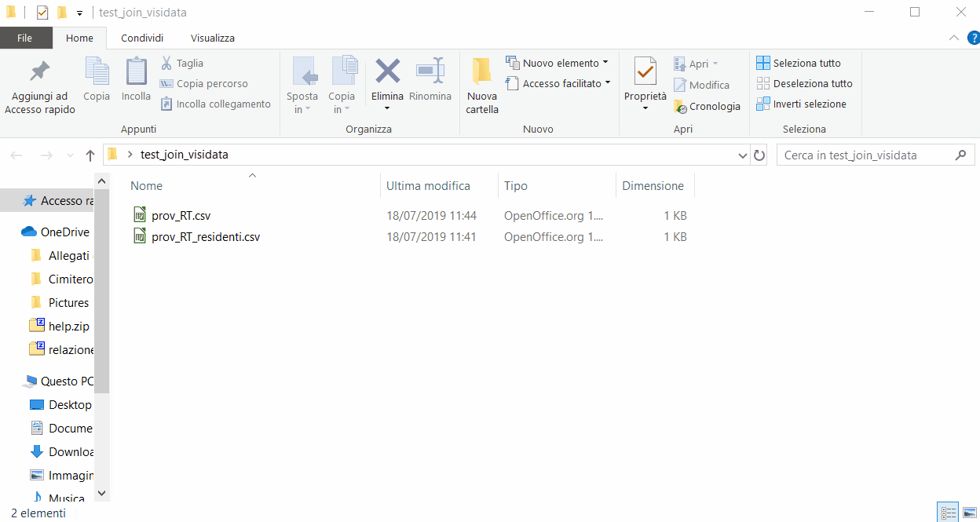Click the Incolla clipboard icon
980x522 pixels.
(136, 72)
